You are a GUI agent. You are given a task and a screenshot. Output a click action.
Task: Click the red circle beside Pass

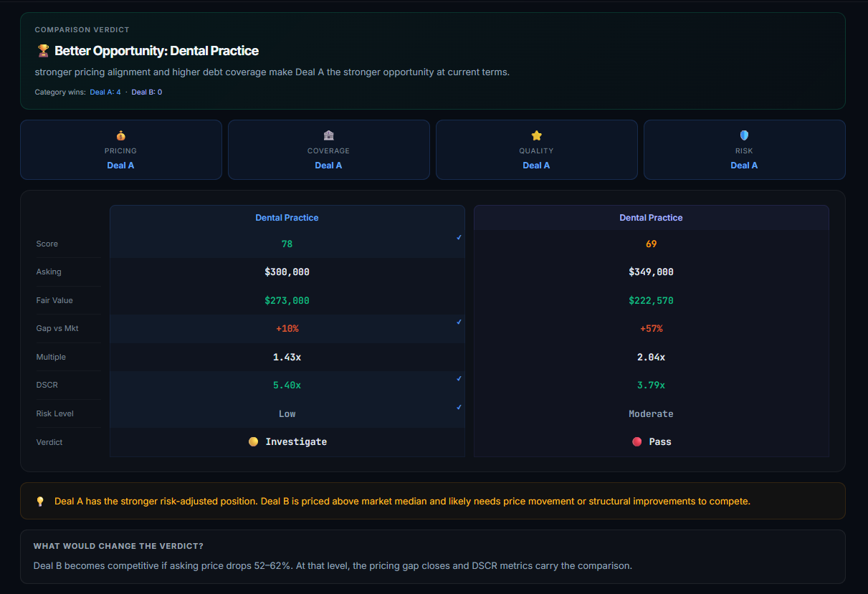pos(636,442)
